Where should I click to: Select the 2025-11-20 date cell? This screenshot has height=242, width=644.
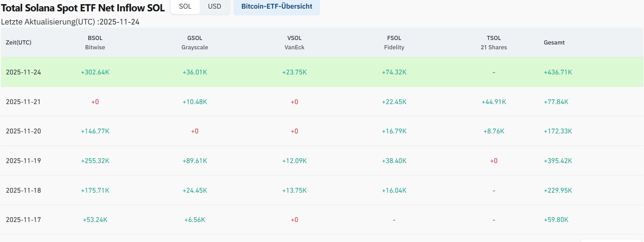(x=23, y=131)
